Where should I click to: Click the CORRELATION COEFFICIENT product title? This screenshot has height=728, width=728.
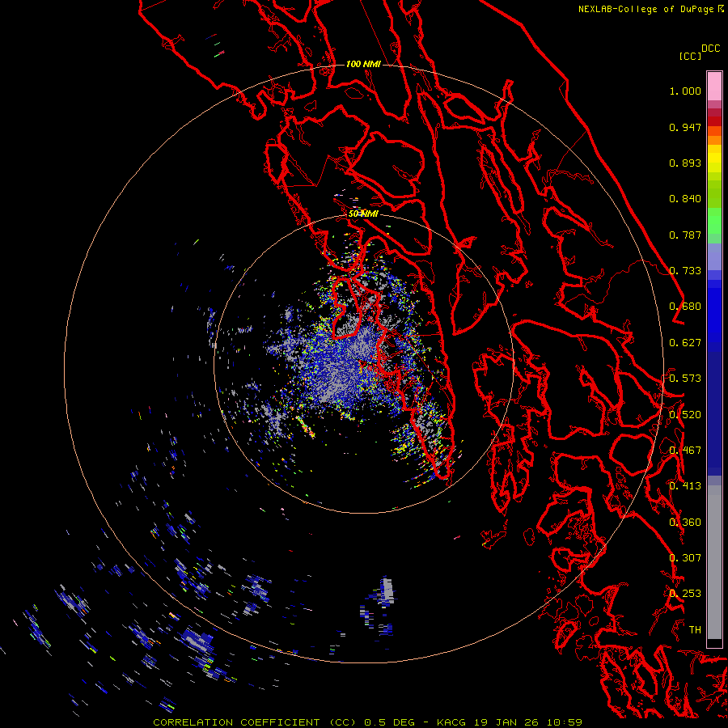pos(255,722)
